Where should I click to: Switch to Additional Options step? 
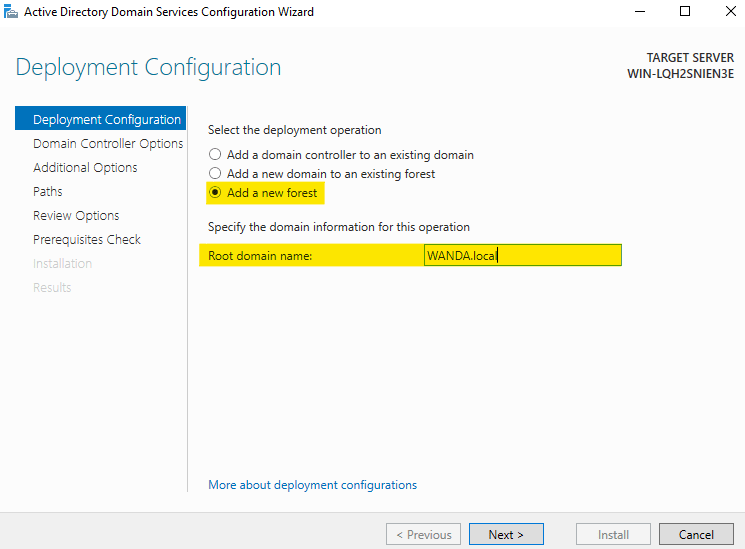85,168
